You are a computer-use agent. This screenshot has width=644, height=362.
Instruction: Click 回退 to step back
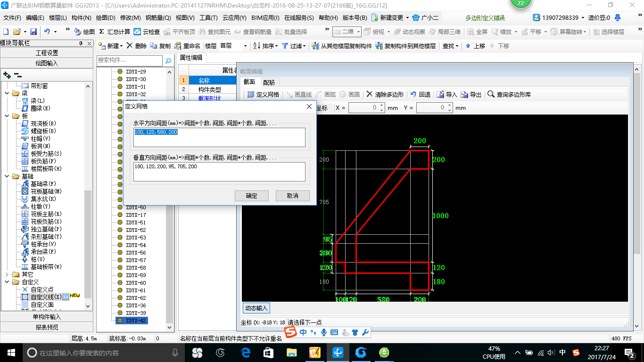click(421, 94)
